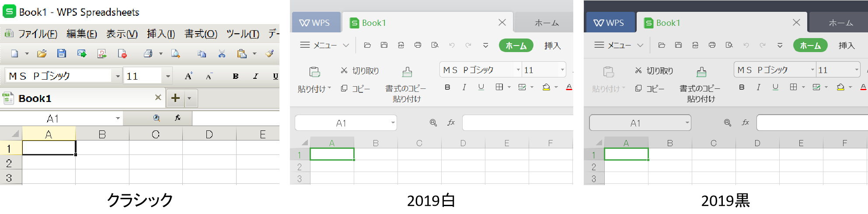Click the open folder icon in the left classic toolbar
This screenshot has width=868, height=214.
coord(42,53)
